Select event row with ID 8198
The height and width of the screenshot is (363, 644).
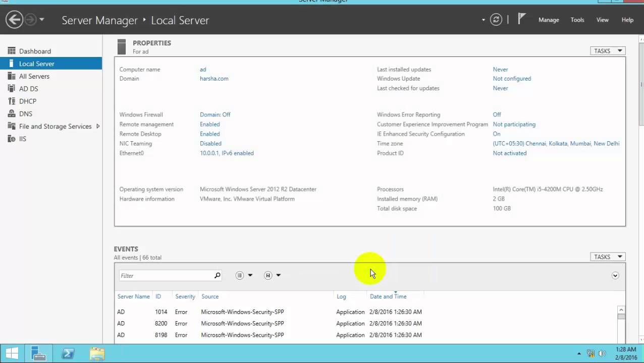pos(366,335)
